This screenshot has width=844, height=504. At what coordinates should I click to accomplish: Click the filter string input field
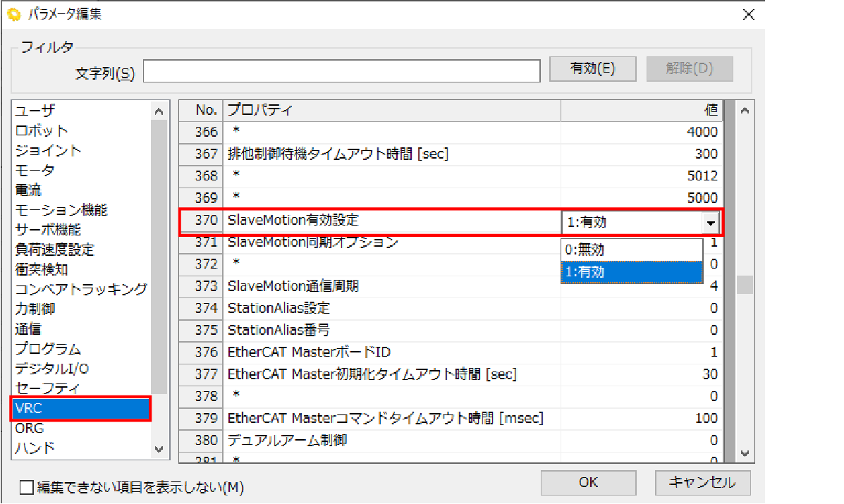point(341,71)
